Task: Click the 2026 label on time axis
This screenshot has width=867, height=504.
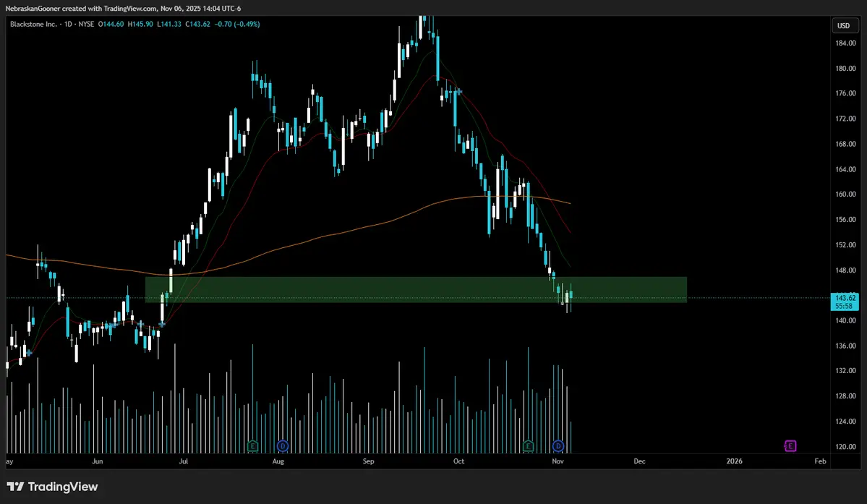Action: coord(734,461)
